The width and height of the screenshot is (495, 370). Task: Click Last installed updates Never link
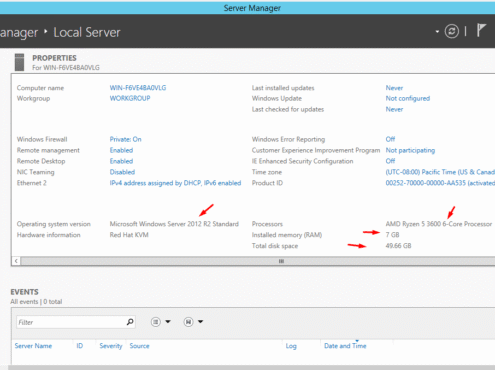click(394, 88)
